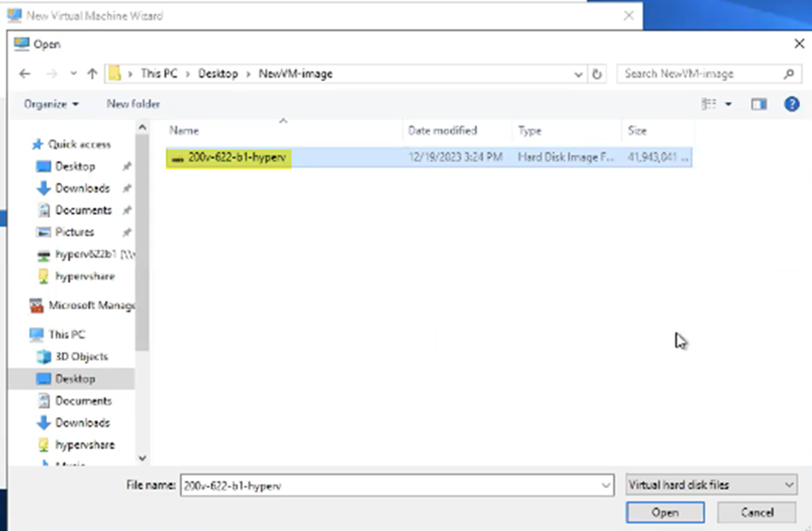Click the back navigation arrow
The width and height of the screenshot is (812, 531).
pyautogui.click(x=24, y=74)
